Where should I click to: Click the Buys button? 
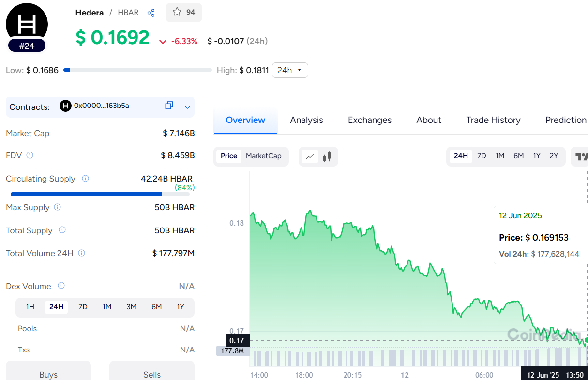pyautogui.click(x=48, y=374)
